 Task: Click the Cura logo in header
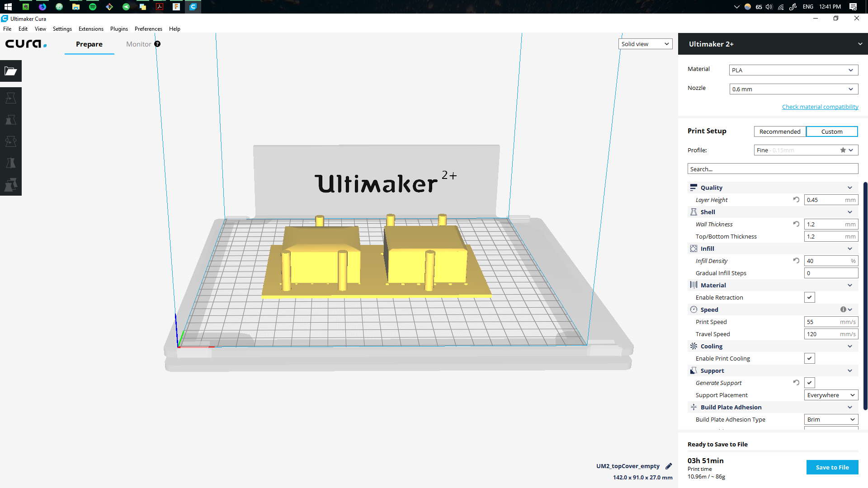click(26, 44)
